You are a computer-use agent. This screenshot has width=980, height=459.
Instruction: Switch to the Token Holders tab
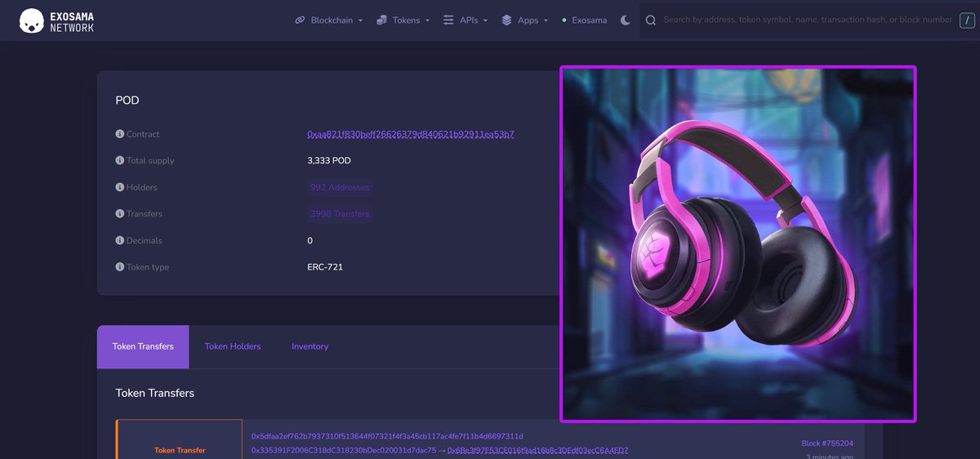233,346
